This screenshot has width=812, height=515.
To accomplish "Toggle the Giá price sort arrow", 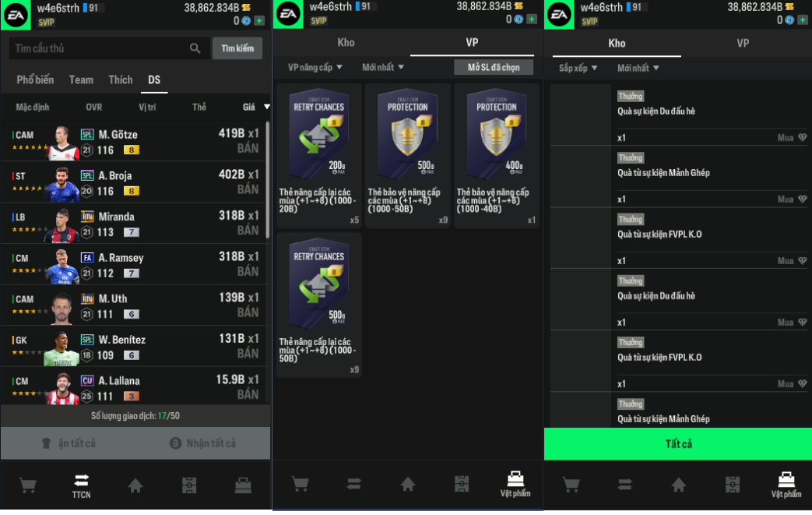I will pos(267,107).
